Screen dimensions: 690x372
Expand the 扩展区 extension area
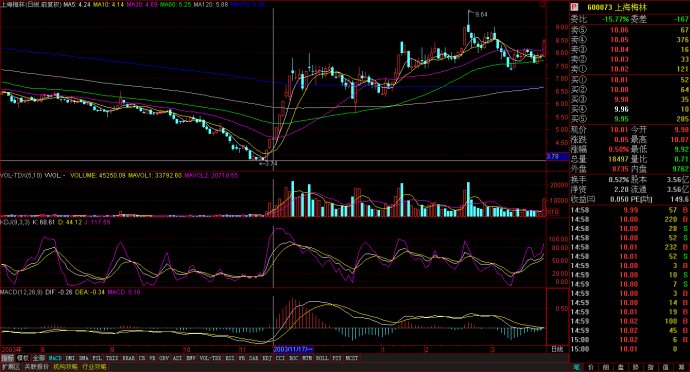pos(11,367)
